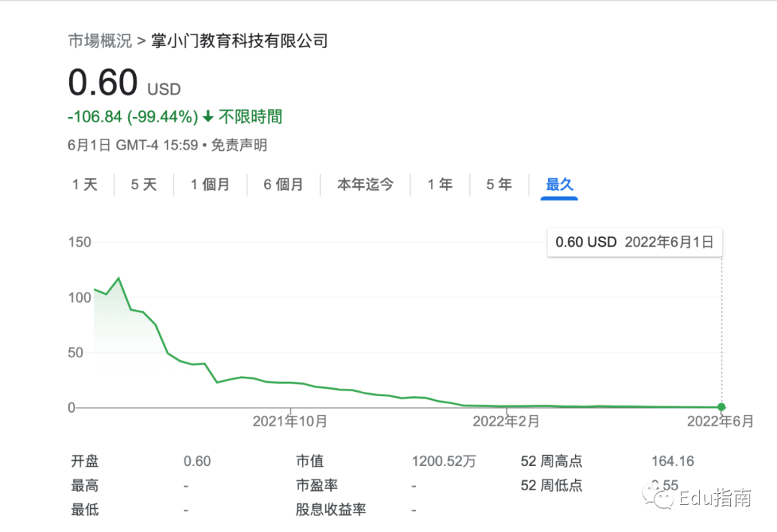
Task: Click the 最低 label
Action: click(85, 510)
